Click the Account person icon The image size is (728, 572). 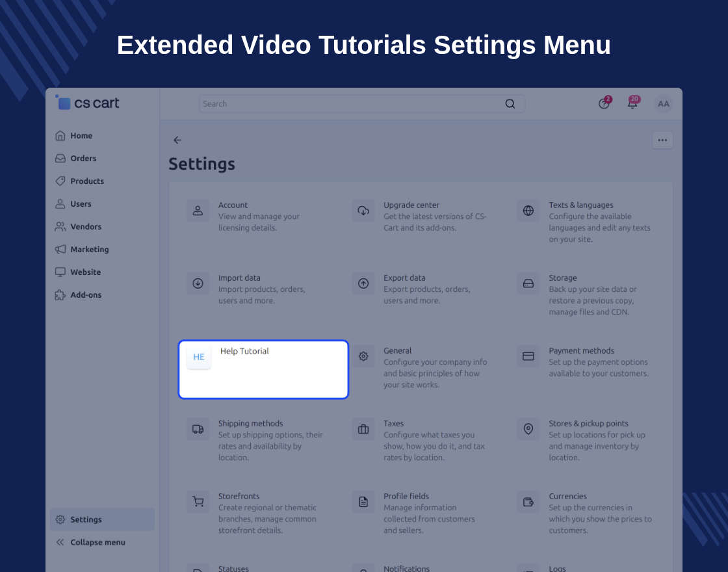pyautogui.click(x=198, y=211)
